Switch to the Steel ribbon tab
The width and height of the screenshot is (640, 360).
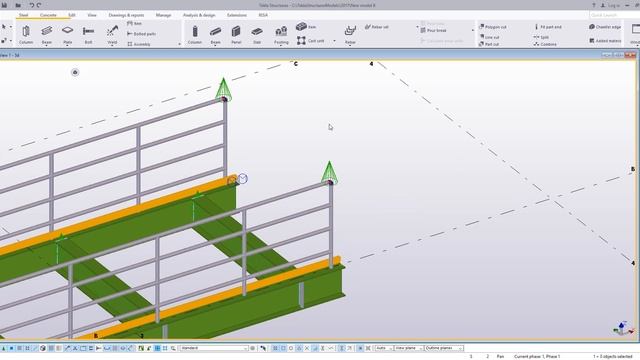pyautogui.click(x=24, y=15)
